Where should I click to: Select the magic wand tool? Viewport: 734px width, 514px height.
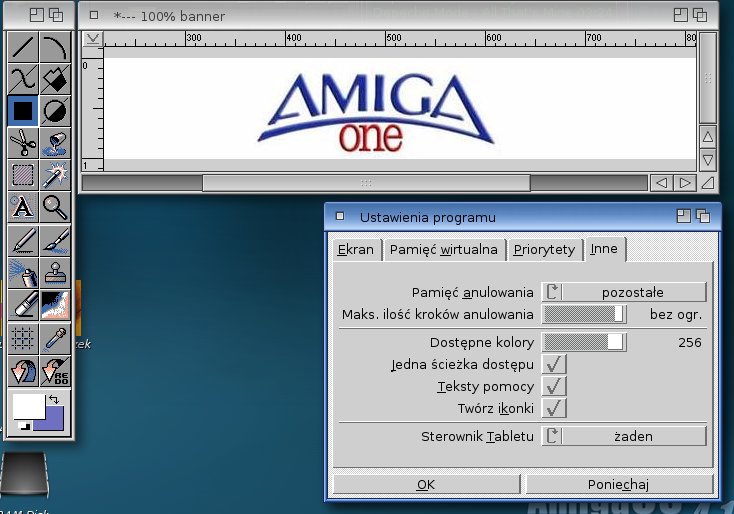(55, 175)
